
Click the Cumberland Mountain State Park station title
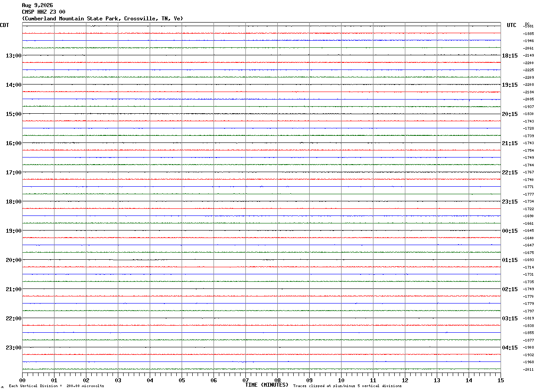click(x=102, y=19)
